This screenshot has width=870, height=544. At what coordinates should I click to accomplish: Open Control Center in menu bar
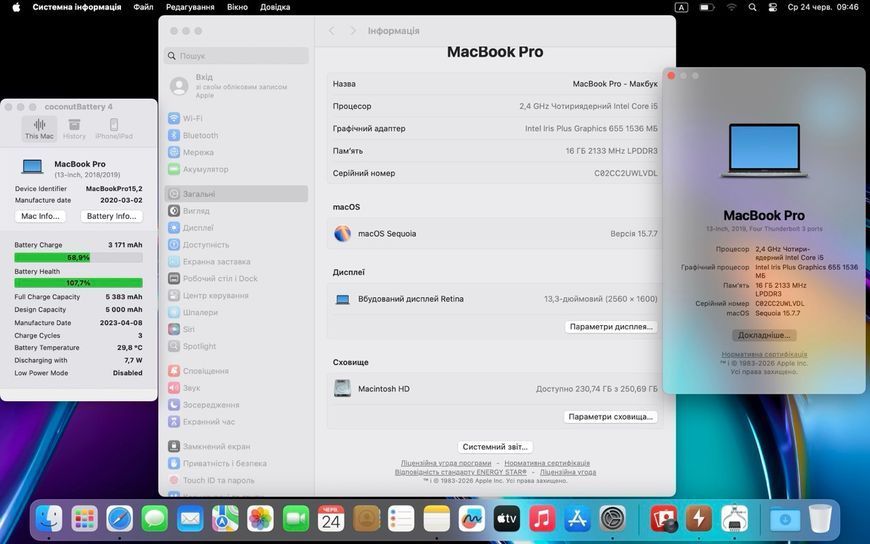(772, 7)
